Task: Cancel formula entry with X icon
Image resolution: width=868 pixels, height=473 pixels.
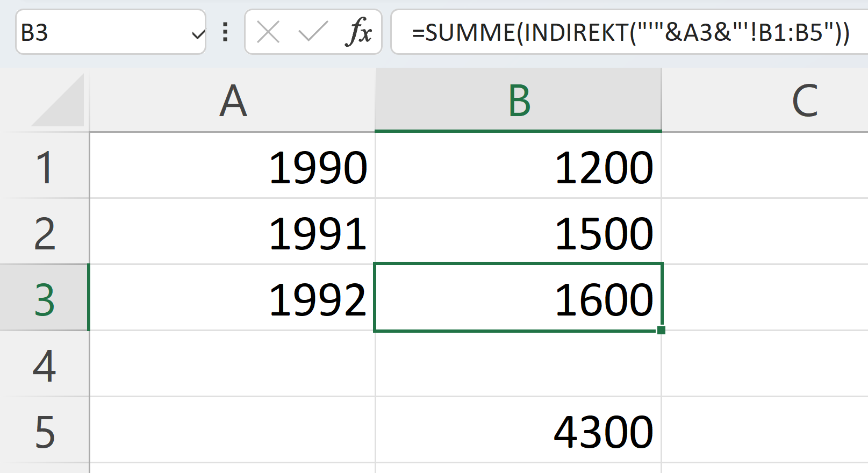Action: tap(268, 32)
